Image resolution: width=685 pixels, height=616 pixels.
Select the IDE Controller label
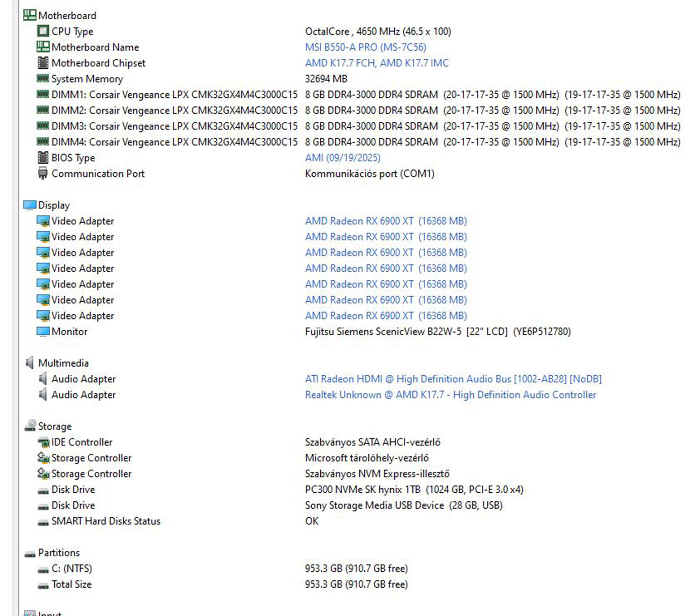click(82, 442)
